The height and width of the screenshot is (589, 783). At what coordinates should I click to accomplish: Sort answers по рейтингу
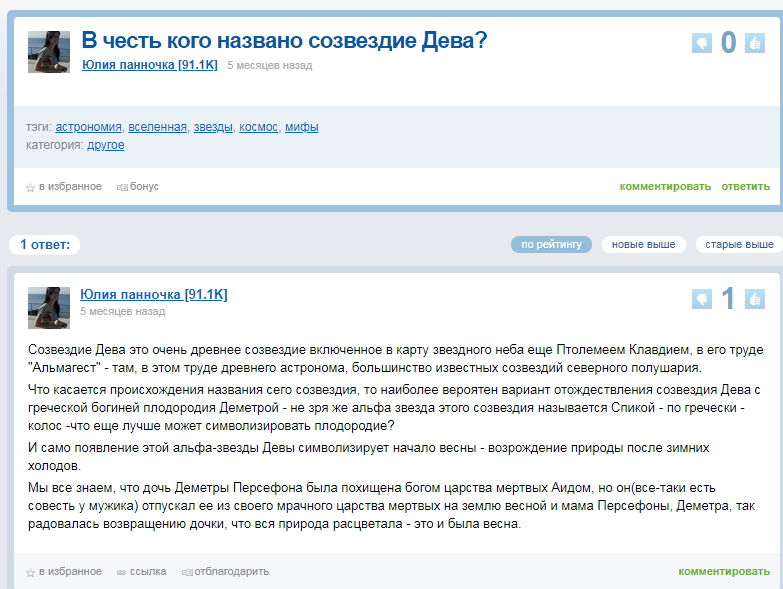(551, 245)
